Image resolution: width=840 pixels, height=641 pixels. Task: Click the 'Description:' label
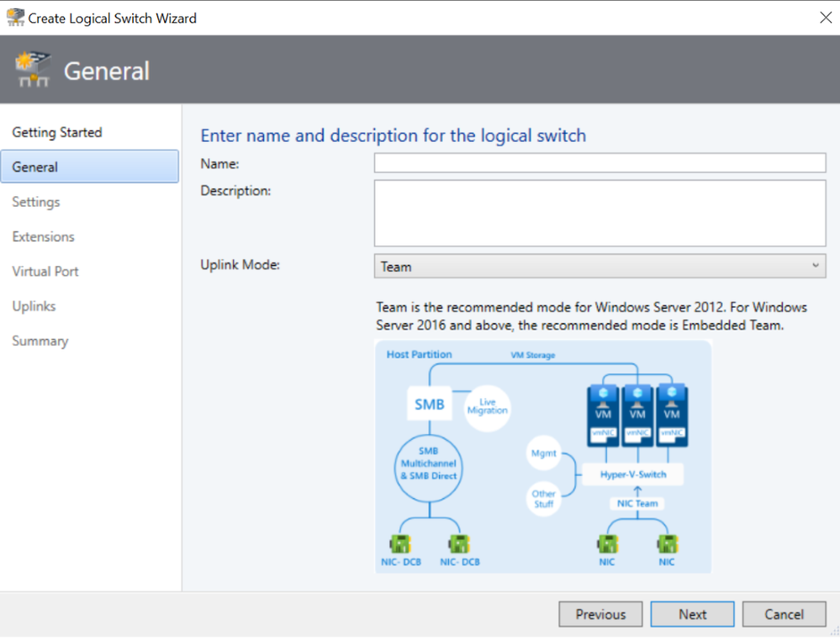235,191
